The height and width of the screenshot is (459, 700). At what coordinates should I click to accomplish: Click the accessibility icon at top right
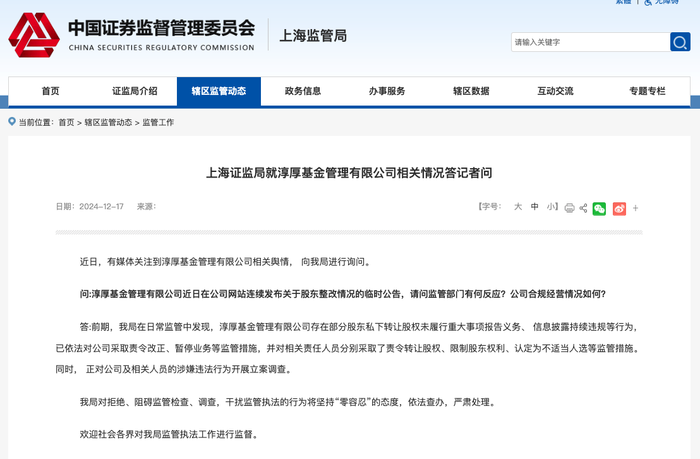pyautogui.click(x=648, y=2)
